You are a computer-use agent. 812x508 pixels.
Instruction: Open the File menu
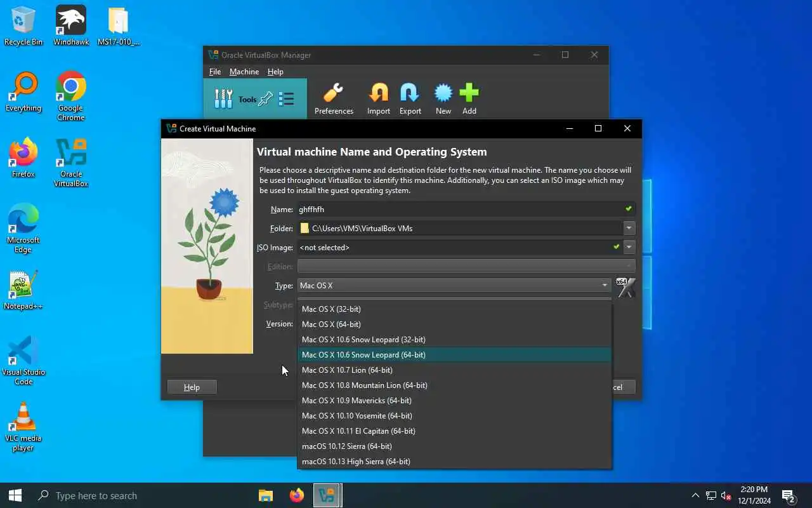coord(215,72)
